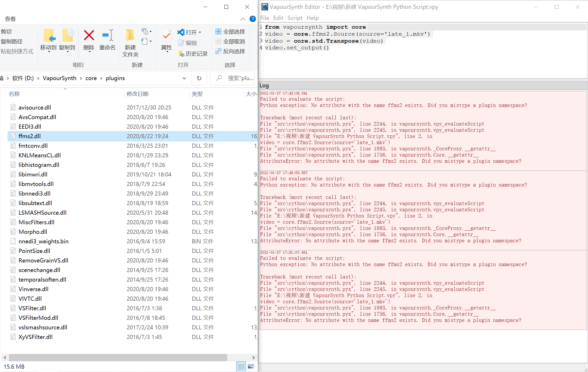The image size is (588, 372).
Task: Open the History (历史记录) item
Action: point(193,53)
